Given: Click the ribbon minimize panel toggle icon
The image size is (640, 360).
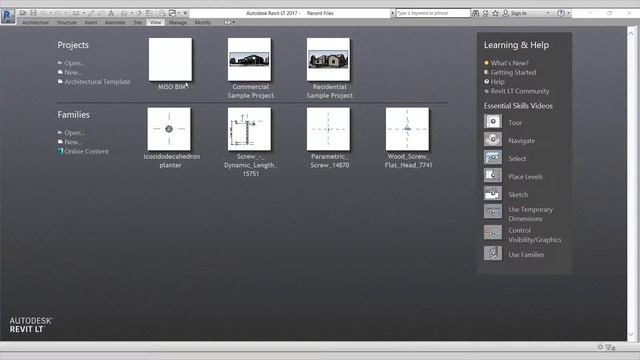Looking at the screenshot, I should [227, 22].
